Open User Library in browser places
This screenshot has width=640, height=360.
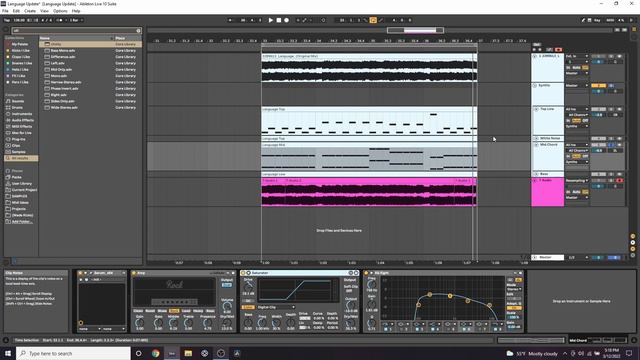22,183
